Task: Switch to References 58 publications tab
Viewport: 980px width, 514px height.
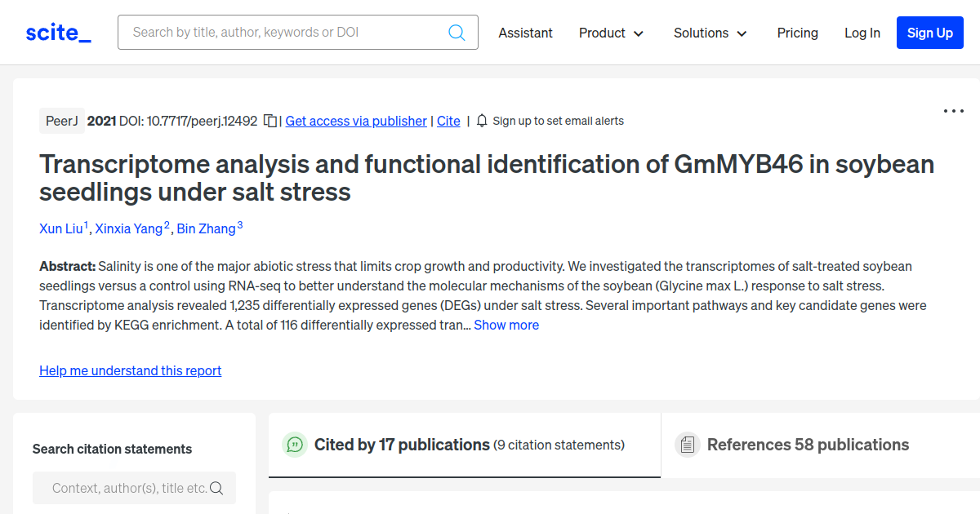Action: (x=807, y=445)
